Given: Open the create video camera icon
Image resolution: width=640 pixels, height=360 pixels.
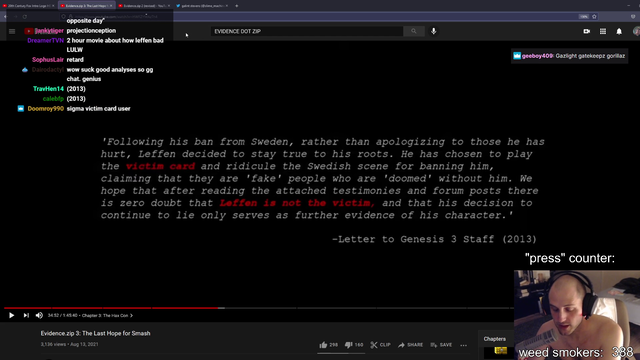Looking at the screenshot, I should 587,31.
